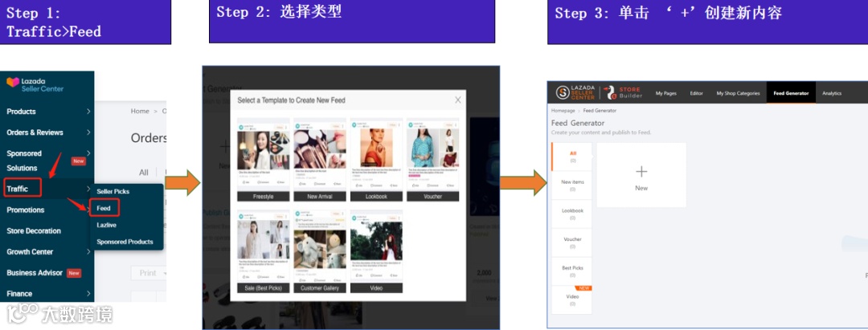Click the Lazada Seller Center logo
The height and width of the screenshot is (330, 868).
pyautogui.click(x=35, y=84)
